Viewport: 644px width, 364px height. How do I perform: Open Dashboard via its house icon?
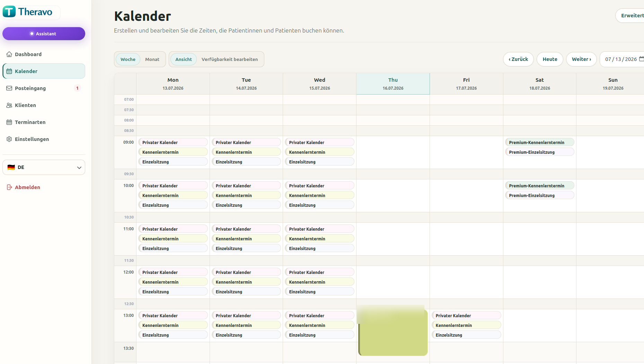pyautogui.click(x=9, y=54)
